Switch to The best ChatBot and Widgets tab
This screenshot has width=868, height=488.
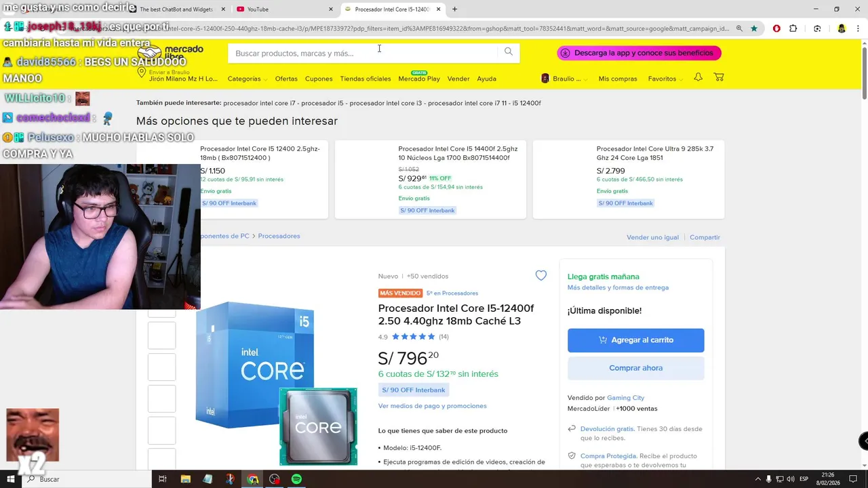[176, 9]
